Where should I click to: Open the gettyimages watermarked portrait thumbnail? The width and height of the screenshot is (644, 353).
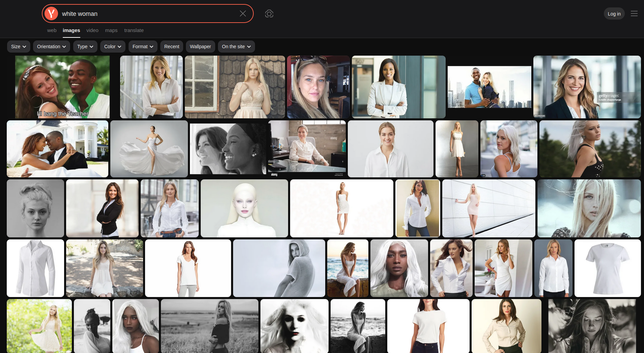[x=587, y=87]
